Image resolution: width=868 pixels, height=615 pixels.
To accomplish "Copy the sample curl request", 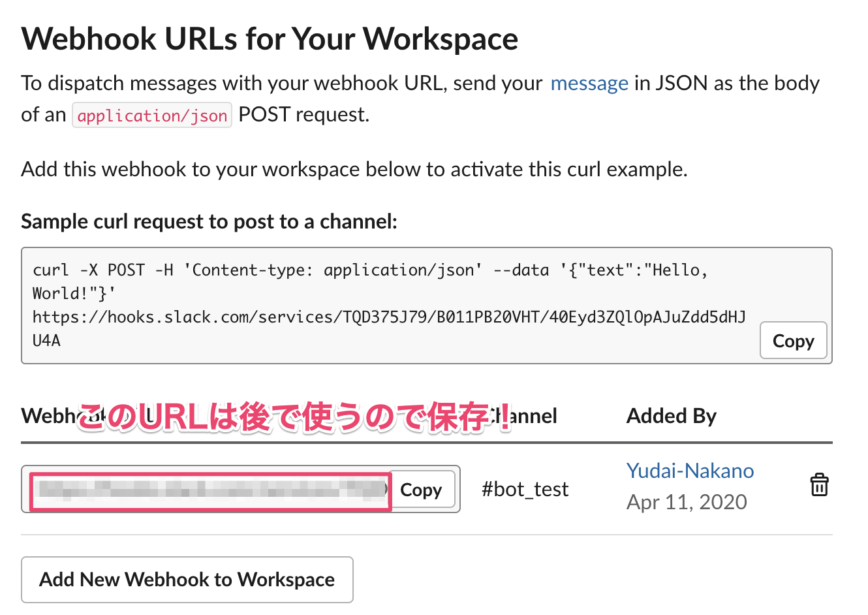I will (x=793, y=341).
